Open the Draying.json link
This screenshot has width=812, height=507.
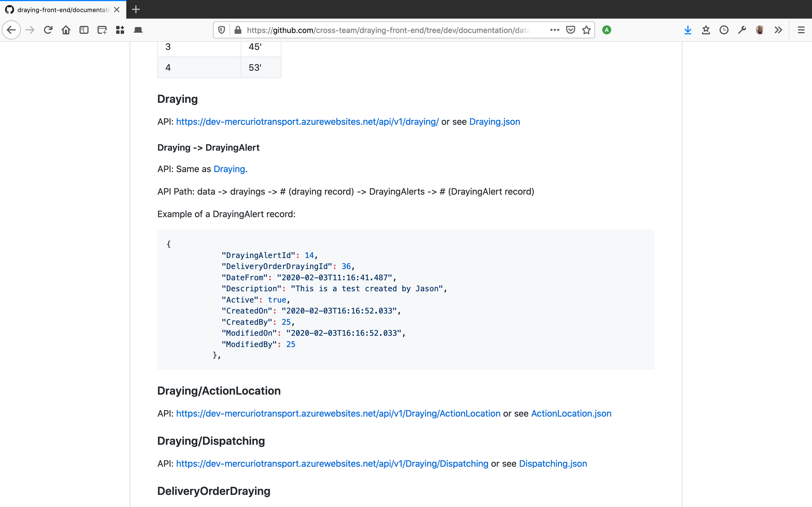coord(494,122)
